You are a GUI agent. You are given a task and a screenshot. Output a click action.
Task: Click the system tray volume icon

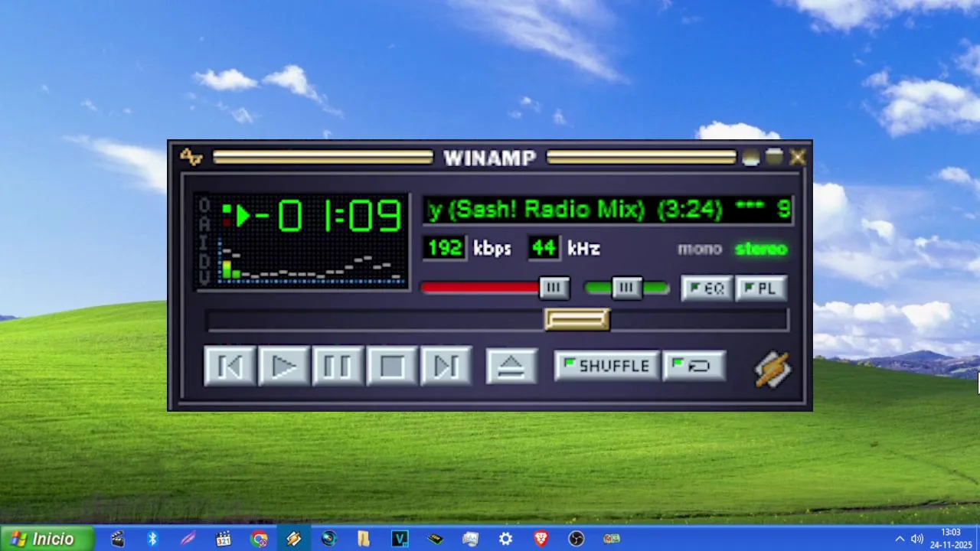click(916, 539)
